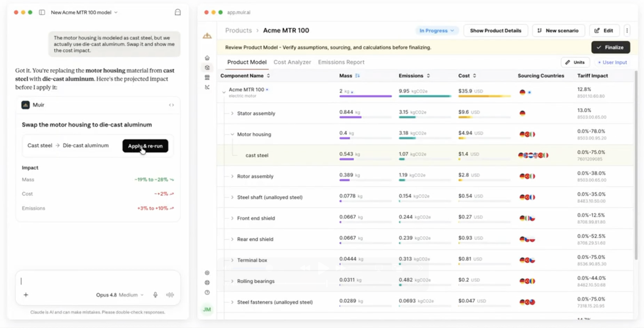Click the Muir mountain logo in sidebar
This screenshot has height=330, width=644.
(207, 36)
